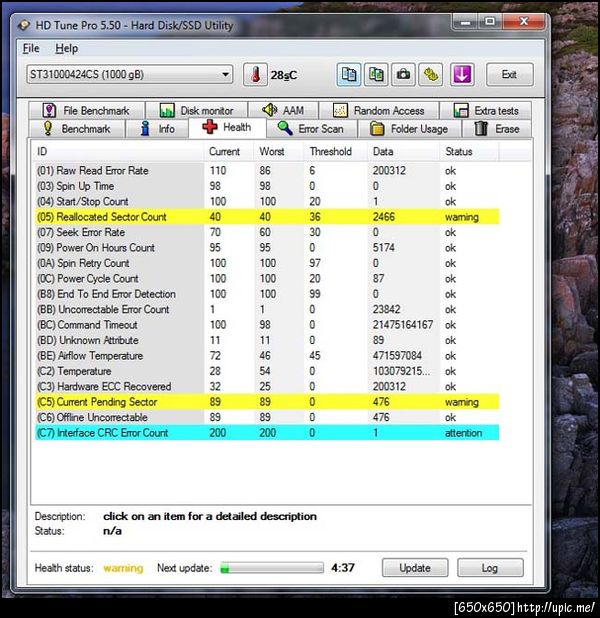Open the drive selection dropdown ST31000424CS
Screen dimensions: 600x618
130,74
